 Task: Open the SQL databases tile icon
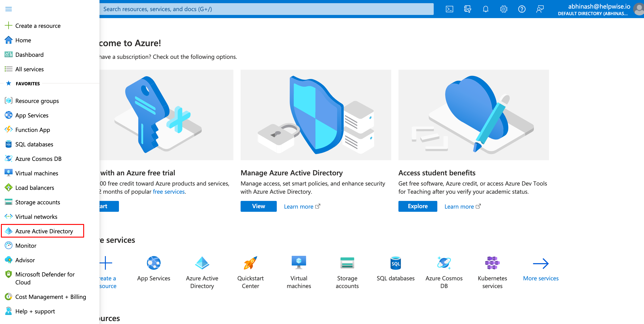tap(395, 263)
